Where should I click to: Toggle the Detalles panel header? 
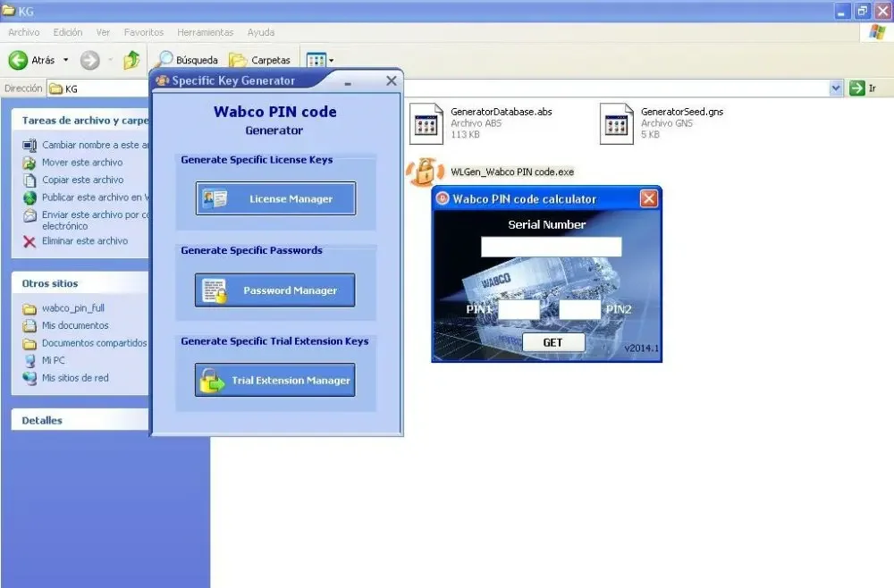(x=80, y=421)
